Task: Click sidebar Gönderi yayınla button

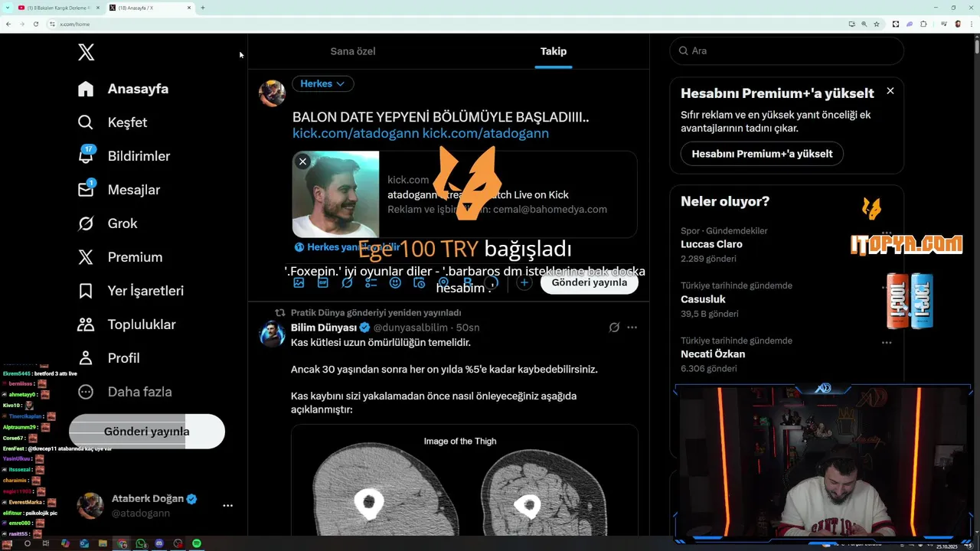Action: pos(147,432)
